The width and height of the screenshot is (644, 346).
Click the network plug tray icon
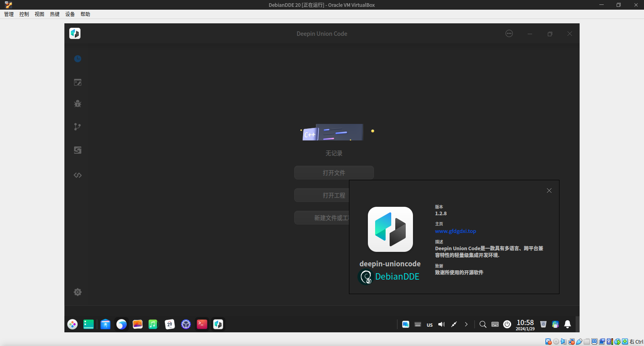point(454,324)
